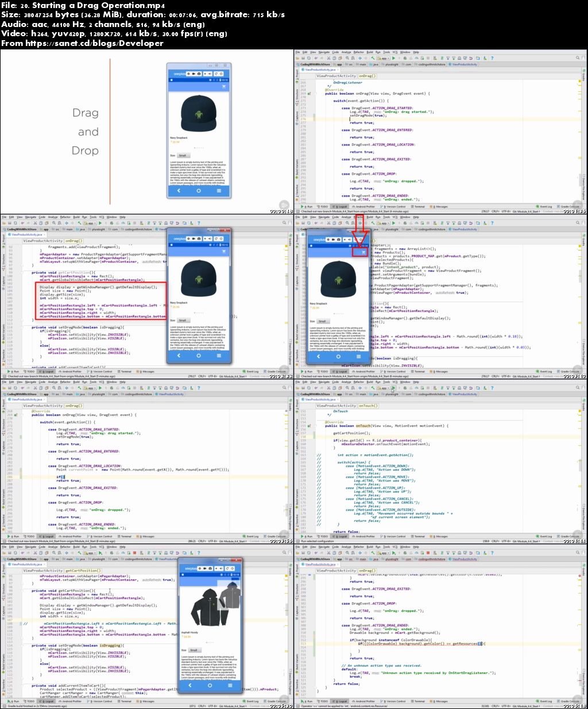Click Git branch widget in 00:01:36 frame status bar
Image resolution: width=588 pixels, height=709 pixels.
526,211
